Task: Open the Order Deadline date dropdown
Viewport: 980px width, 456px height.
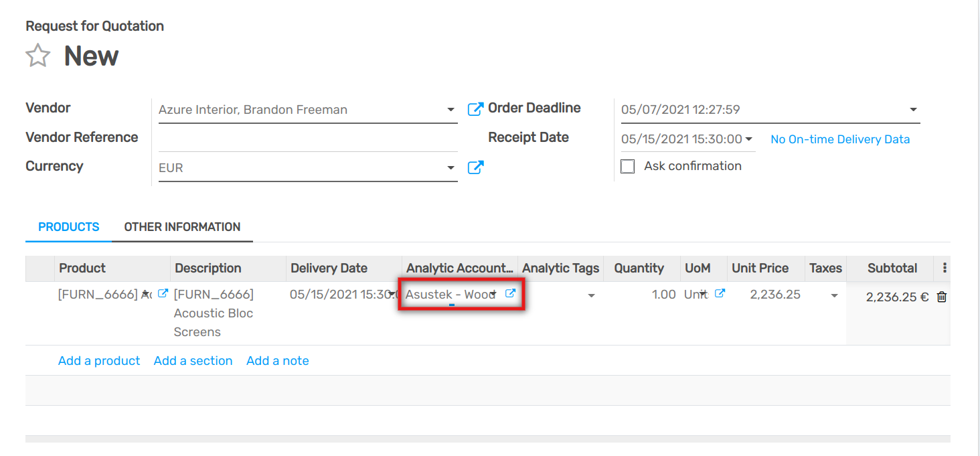Action: pos(913,110)
